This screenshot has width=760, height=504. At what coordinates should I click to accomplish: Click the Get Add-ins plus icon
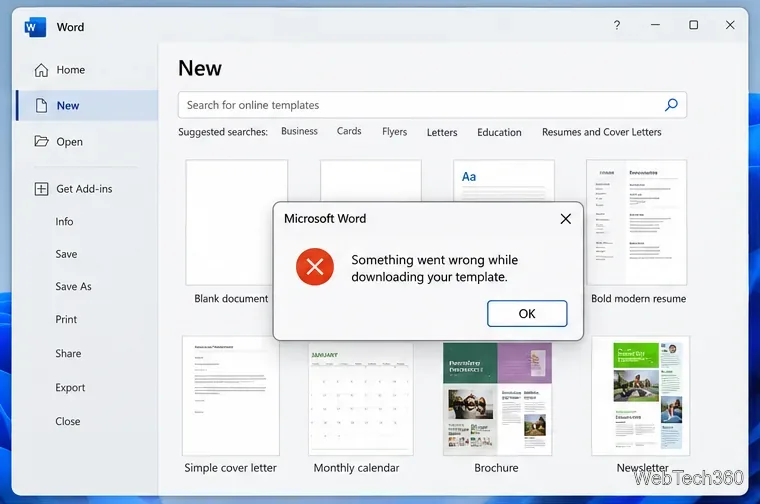[41, 189]
